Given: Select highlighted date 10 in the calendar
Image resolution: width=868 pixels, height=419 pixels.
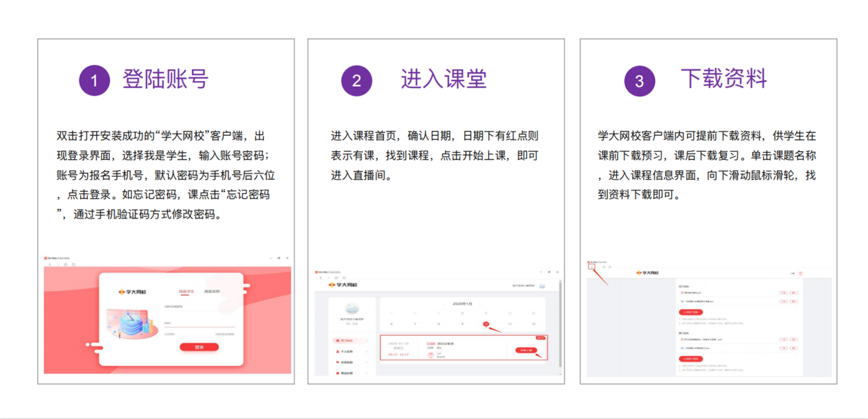Looking at the screenshot, I should point(486,324).
